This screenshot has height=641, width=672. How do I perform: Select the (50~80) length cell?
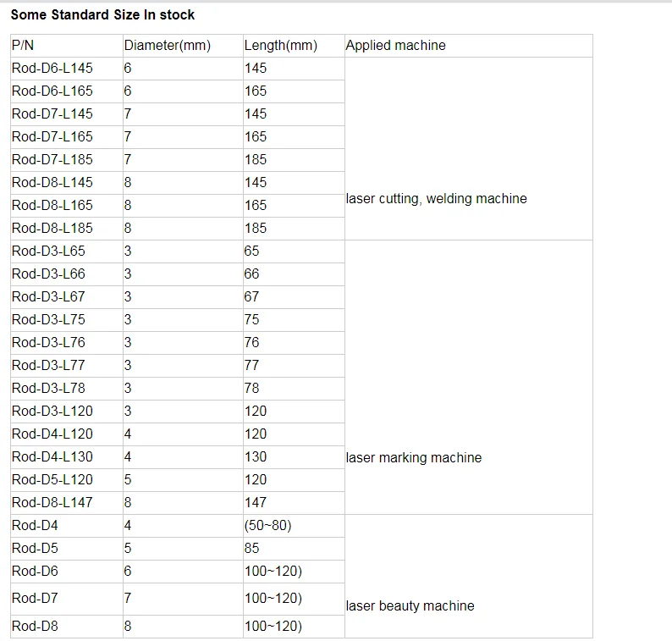point(267,526)
